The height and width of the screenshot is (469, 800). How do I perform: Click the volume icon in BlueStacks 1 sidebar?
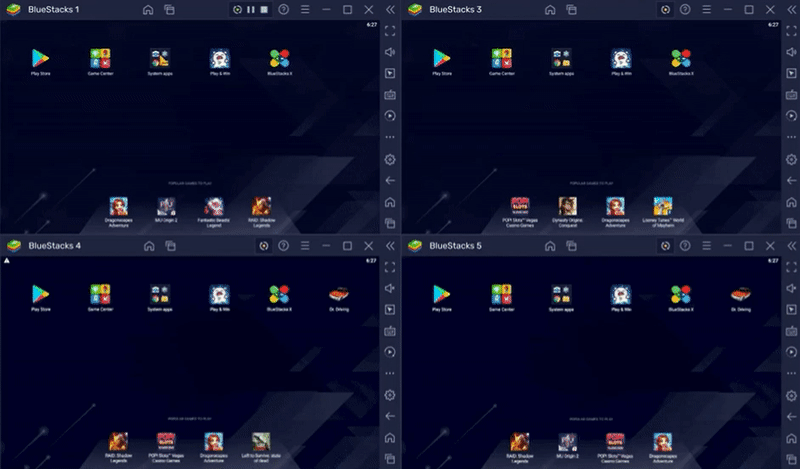[x=390, y=52]
